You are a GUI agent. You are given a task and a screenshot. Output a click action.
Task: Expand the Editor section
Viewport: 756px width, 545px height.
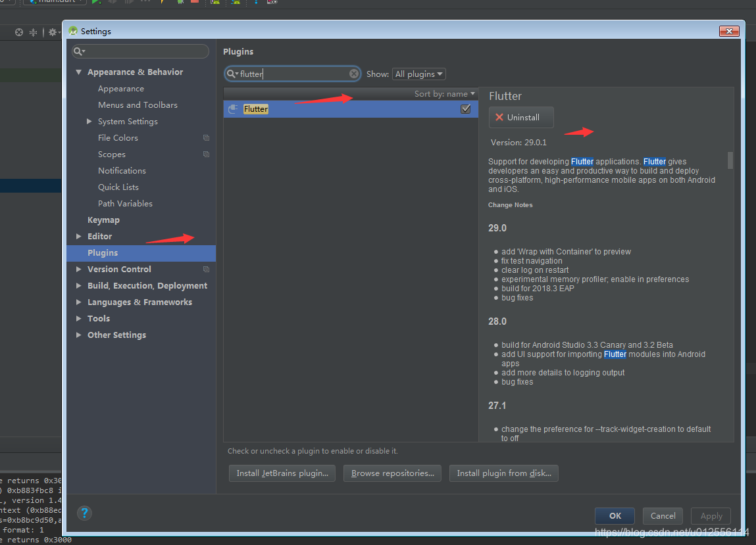[78, 237]
